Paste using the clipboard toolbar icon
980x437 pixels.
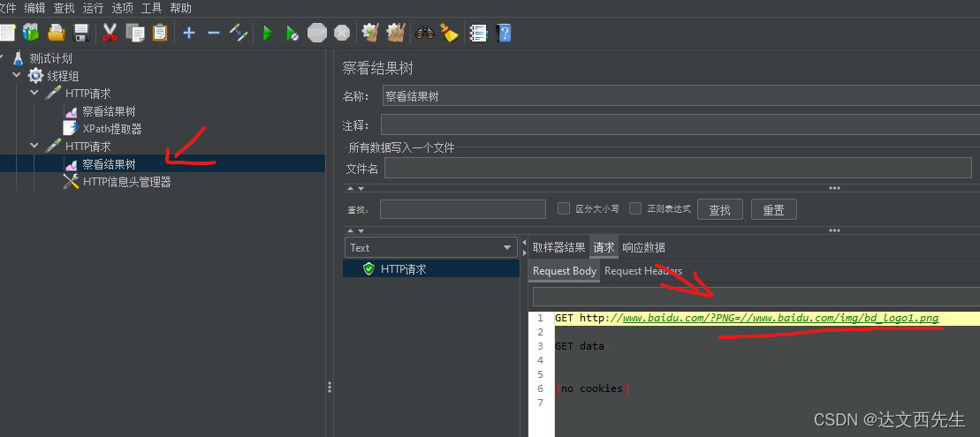(160, 33)
